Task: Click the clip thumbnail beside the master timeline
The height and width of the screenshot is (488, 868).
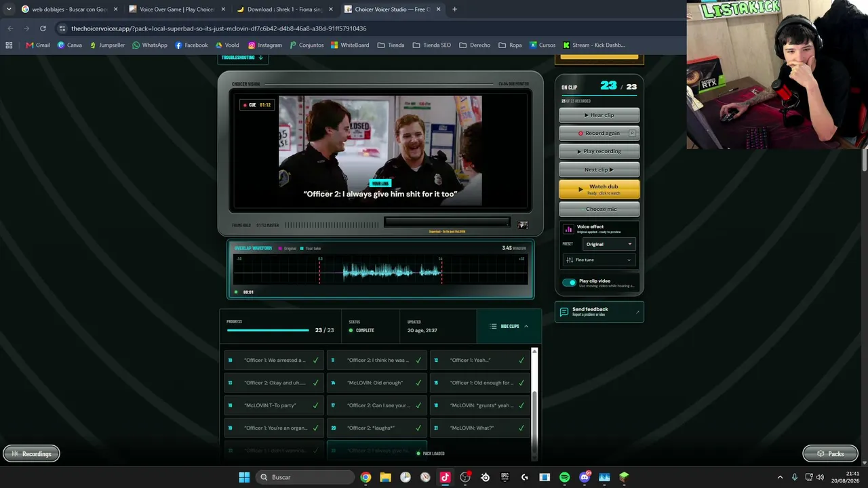Action: (x=523, y=225)
